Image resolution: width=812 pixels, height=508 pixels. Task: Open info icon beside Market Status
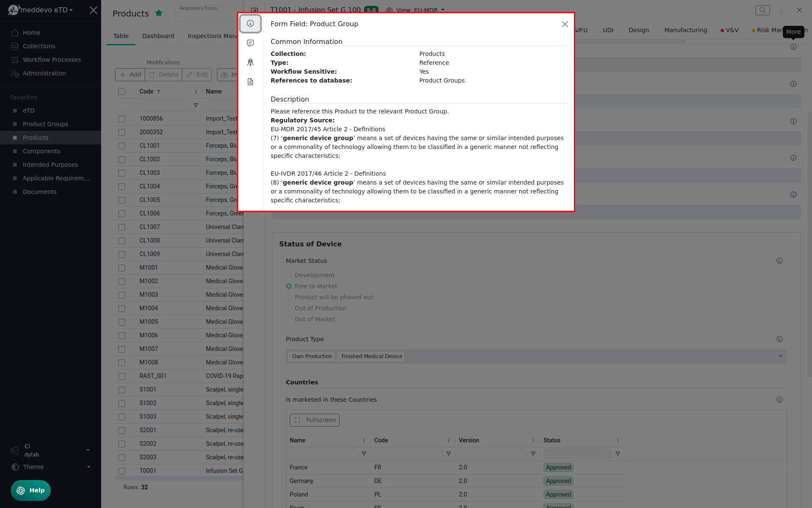click(x=779, y=261)
